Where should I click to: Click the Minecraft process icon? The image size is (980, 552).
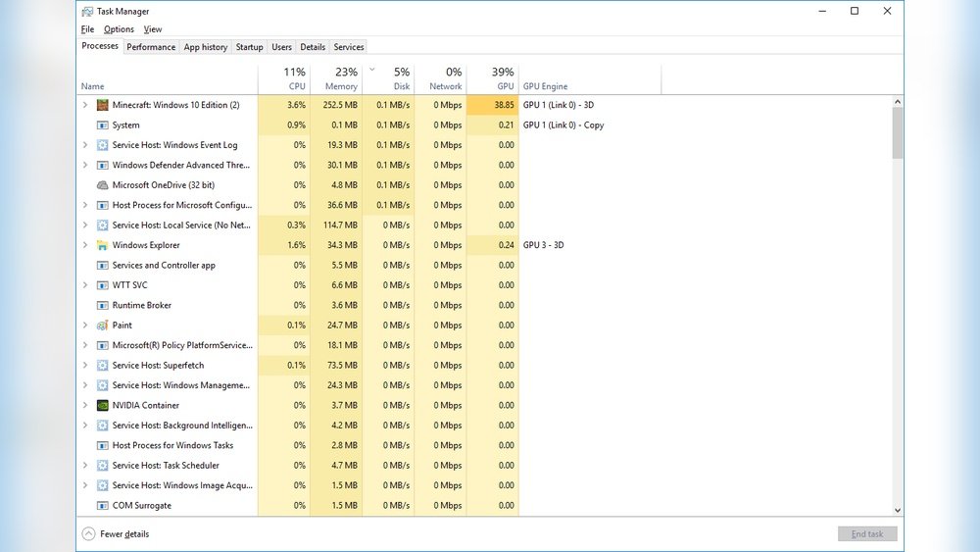pos(103,105)
